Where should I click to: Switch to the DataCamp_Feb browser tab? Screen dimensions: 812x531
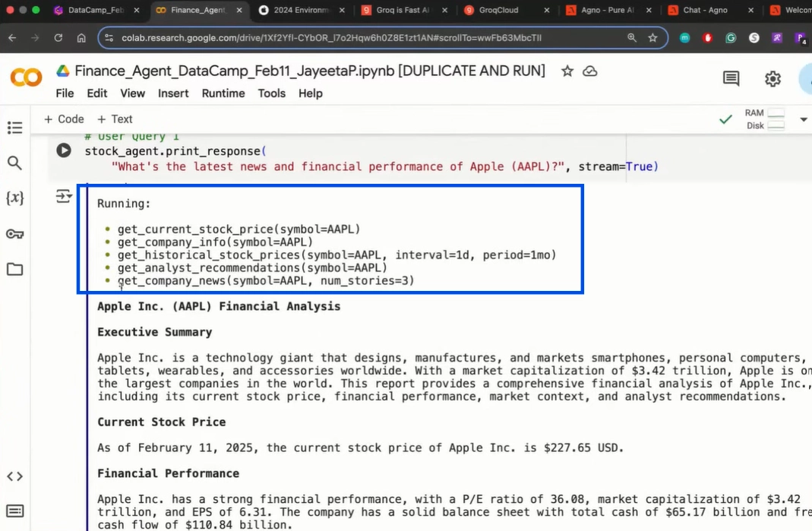pos(96,10)
